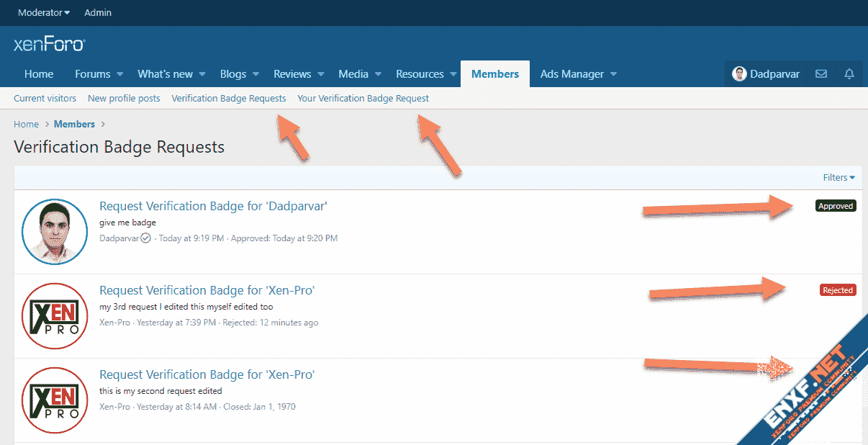Open the Moderator dropdown menu
The image size is (868, 445).
(x=44, y=12)
